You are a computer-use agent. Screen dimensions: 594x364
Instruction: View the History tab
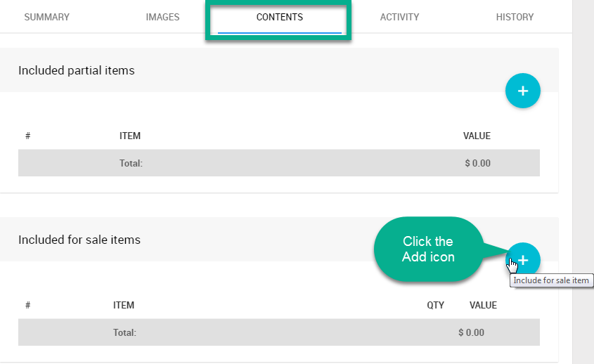coord(515,17)
